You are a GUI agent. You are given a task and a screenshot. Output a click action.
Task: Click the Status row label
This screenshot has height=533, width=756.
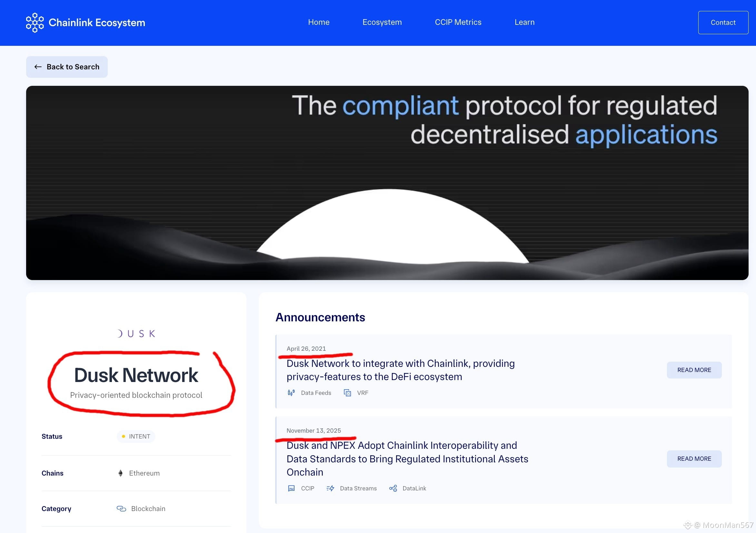(52, 437)
